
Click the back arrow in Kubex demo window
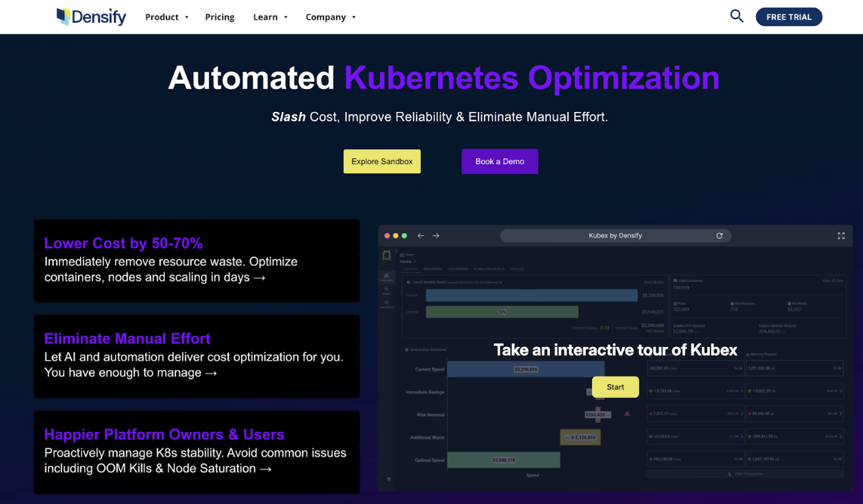(421, 236)
